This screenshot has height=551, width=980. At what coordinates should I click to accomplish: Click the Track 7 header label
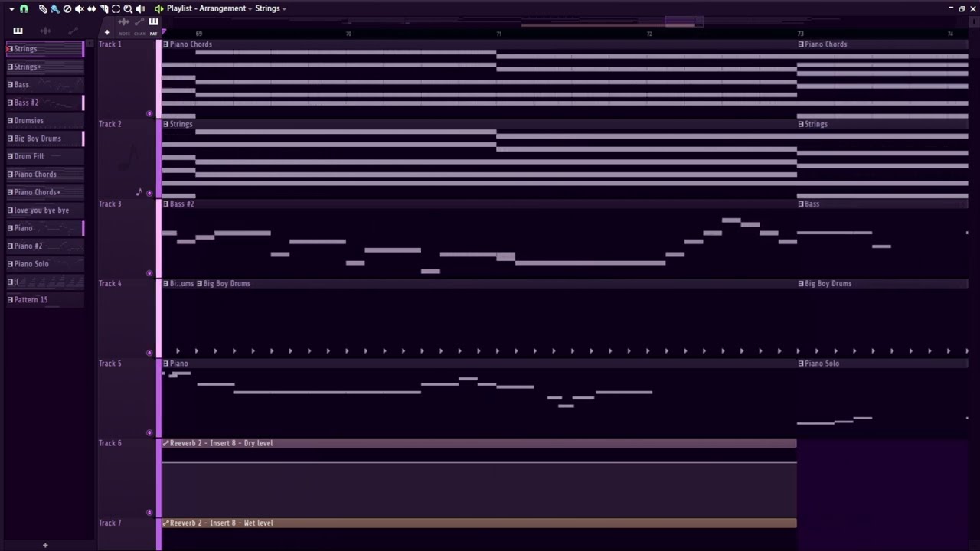coord(110,523)
